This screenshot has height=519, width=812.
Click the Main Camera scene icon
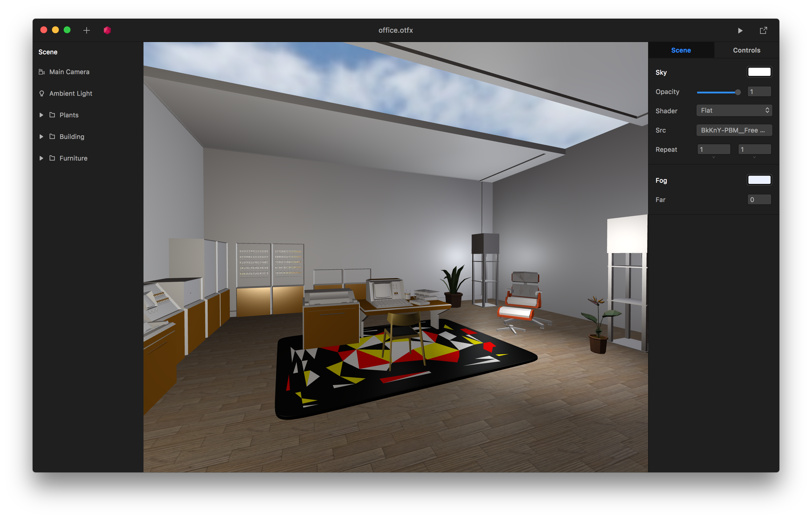click(42, 71)
